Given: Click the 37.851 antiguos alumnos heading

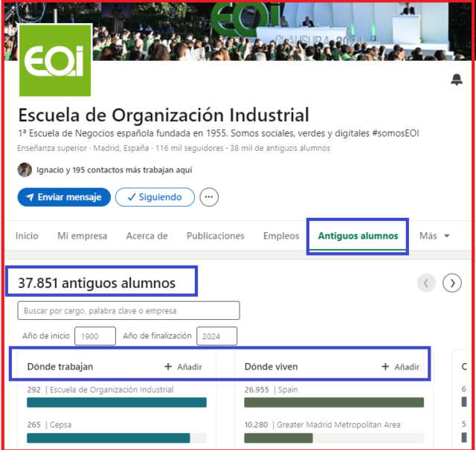Looking at the screenshot, I should pos(97,283).
